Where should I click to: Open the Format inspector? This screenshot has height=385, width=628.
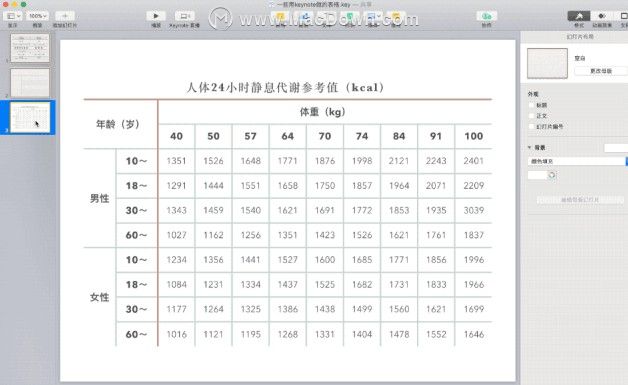[579, 16]
